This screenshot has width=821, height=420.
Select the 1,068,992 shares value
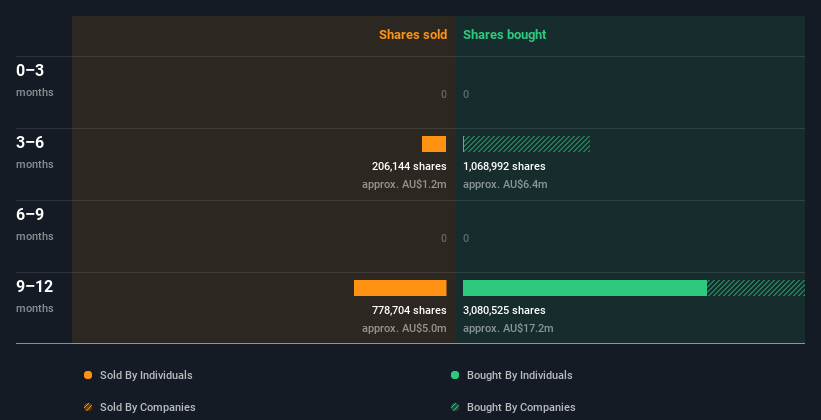[x=504, y=167]
